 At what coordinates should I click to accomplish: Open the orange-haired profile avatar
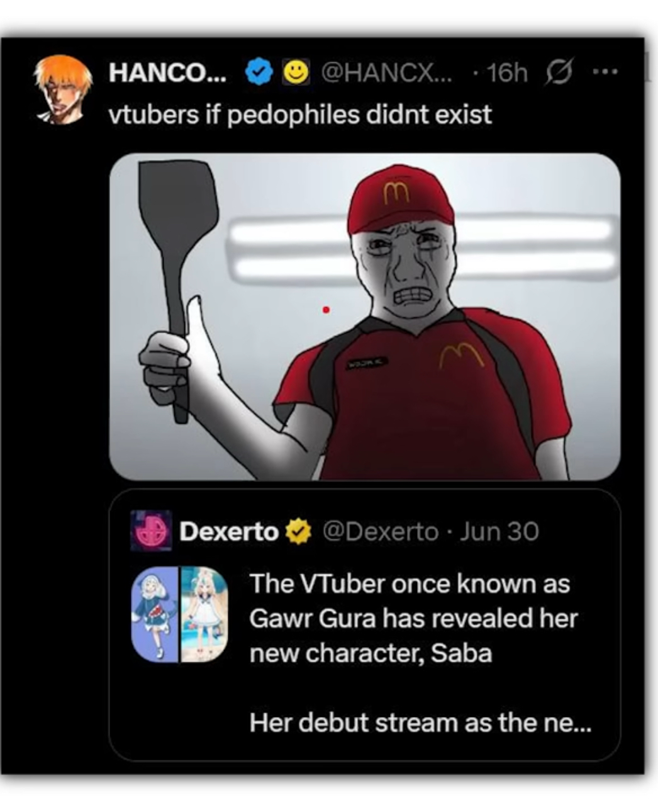[x=62, y=89]
